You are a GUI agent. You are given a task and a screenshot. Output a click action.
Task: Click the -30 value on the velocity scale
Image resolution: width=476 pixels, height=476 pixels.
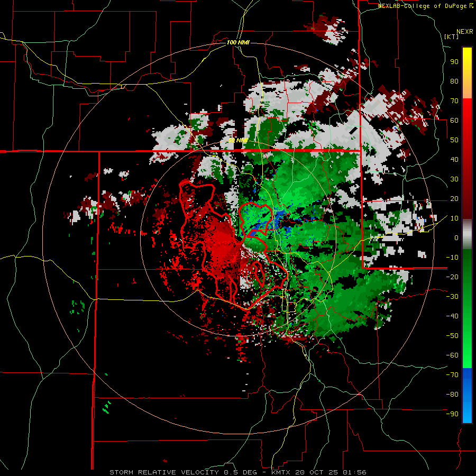(x=452, y=297)
